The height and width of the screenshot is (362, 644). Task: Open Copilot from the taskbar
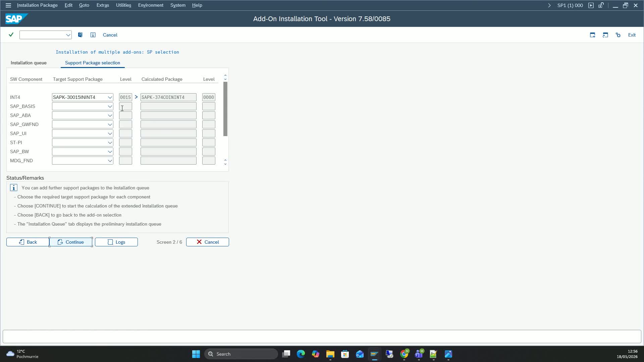tap(316, 354)
